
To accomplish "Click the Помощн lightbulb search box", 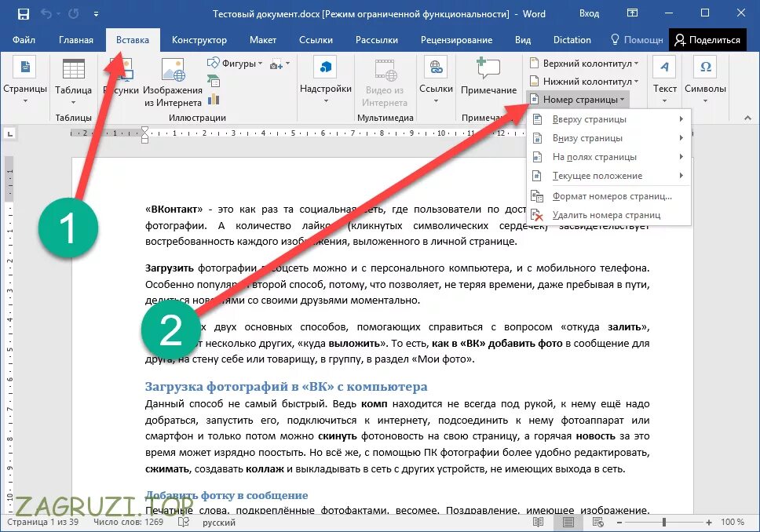I will [x=637, y=40].
